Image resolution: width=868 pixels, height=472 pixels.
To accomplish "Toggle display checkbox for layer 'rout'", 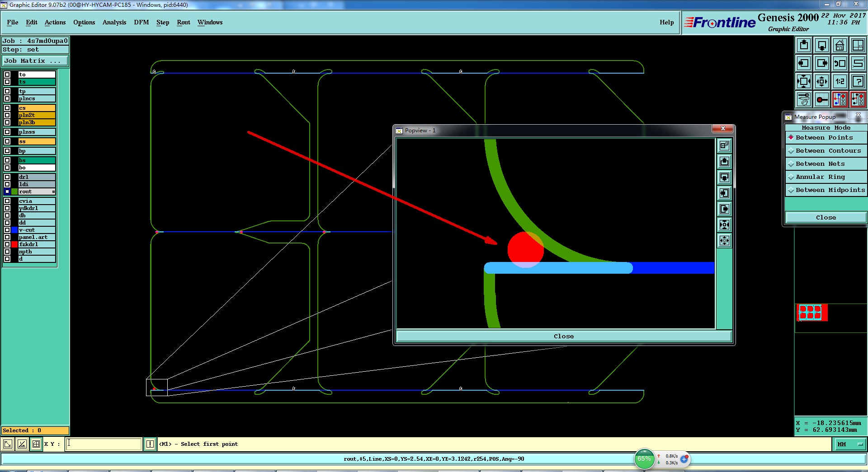I will (x=7, y=192).
